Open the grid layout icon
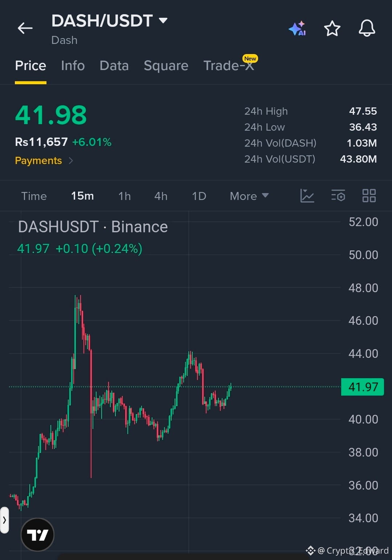Screen dimensions: 392x560 pos(369,196)
